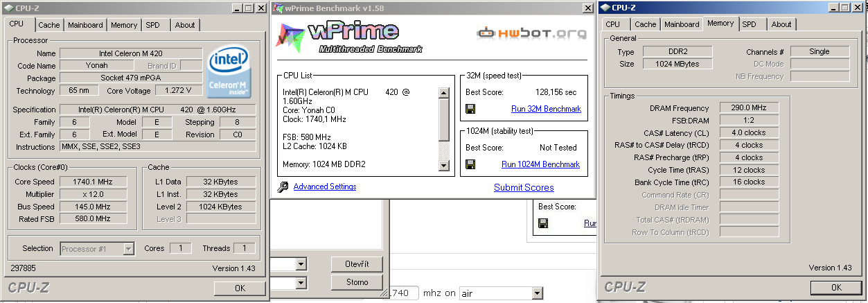Click the floppy save icon beside Run 32M Benchmark

[470, 109]
